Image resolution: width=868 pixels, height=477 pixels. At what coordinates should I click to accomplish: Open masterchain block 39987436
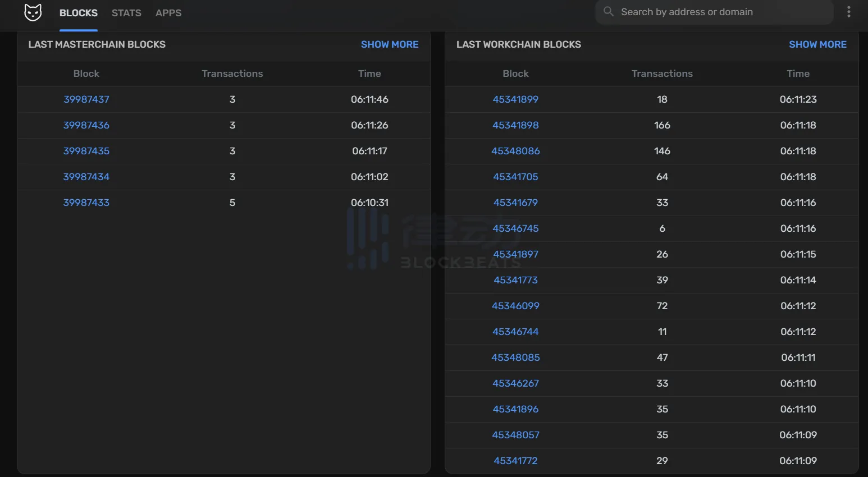click(86, 125)
